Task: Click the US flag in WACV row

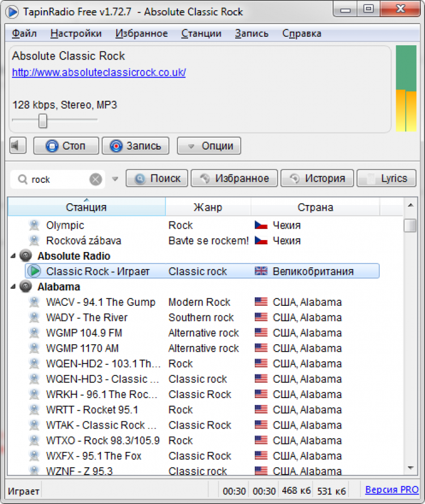Action: tap(261, 302)
